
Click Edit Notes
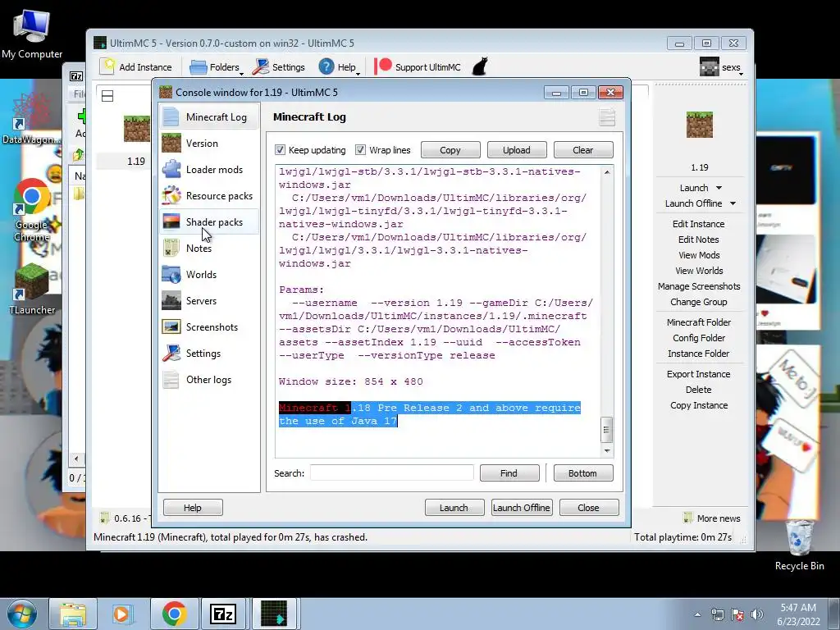[x=699, y=240]
